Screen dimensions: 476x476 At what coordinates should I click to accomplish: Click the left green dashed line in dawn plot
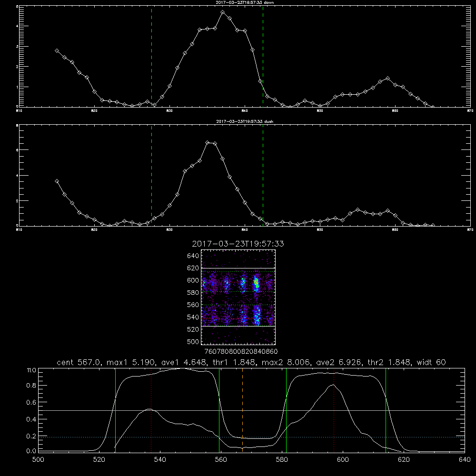(151, 56)
